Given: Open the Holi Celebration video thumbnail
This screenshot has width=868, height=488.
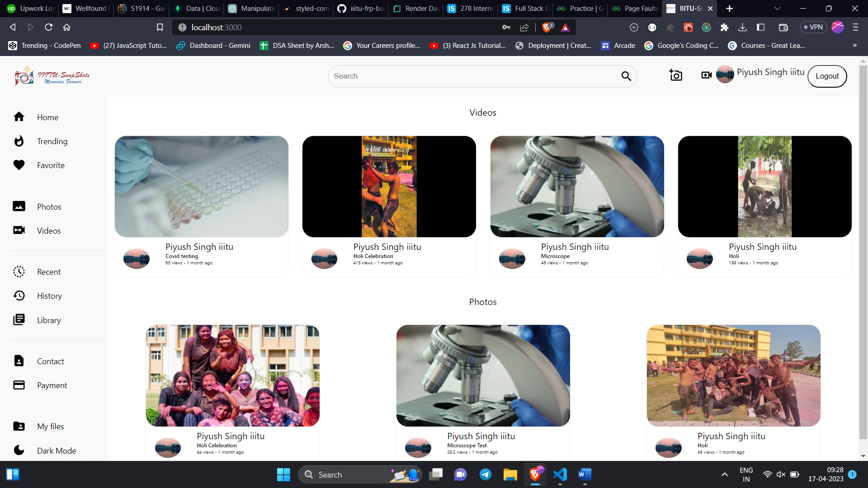Looking at the screenshot, I should [x=389, y=187].
